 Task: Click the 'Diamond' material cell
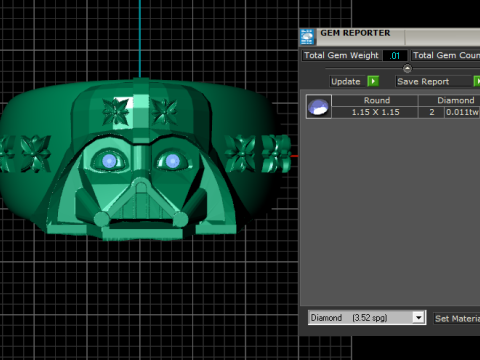tap(450, 100)
